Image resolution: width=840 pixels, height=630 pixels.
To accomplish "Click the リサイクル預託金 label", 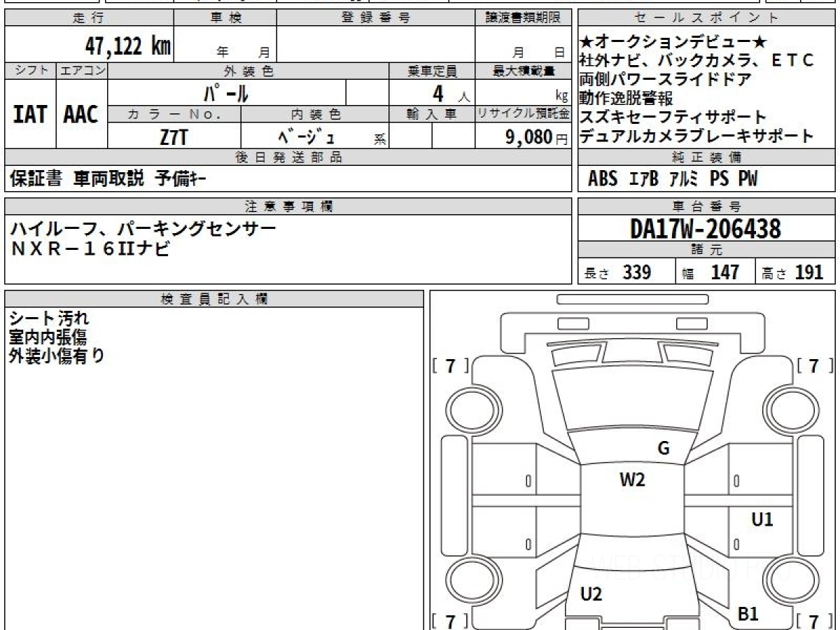I will pos(524,114).
